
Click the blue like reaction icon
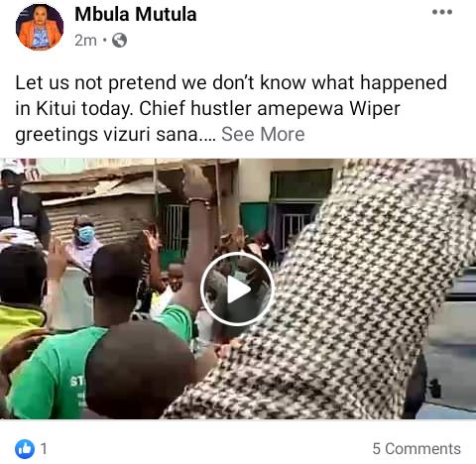click(x=25, y=449)
